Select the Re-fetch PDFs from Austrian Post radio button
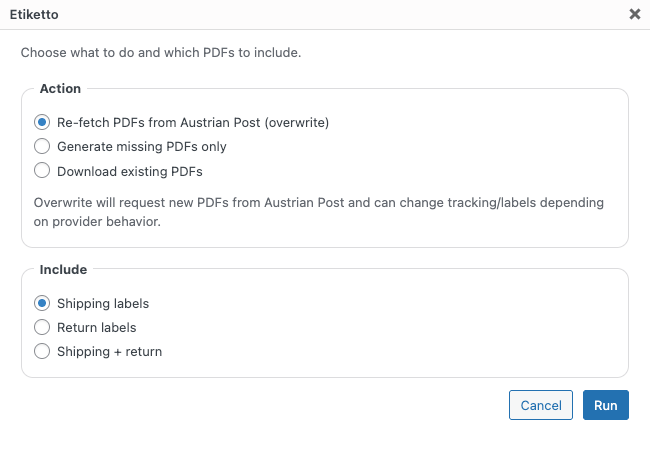This screenshot has width=650, height=462. coord(42,122)
